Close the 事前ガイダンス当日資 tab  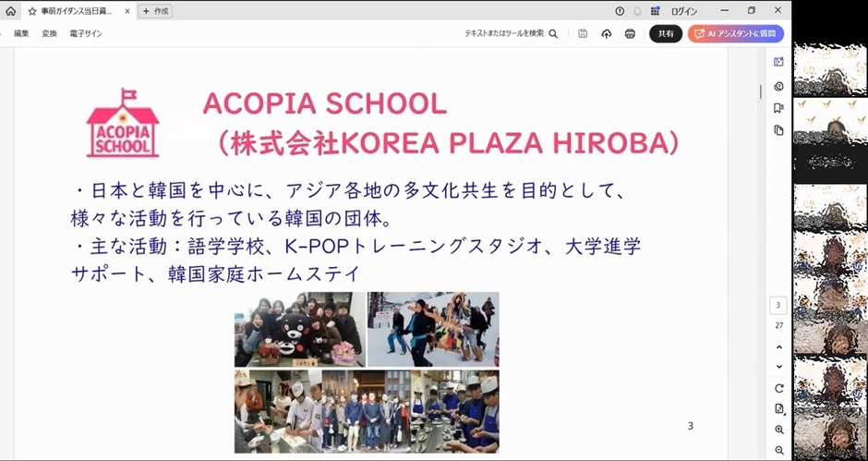[x=127, y=11]
